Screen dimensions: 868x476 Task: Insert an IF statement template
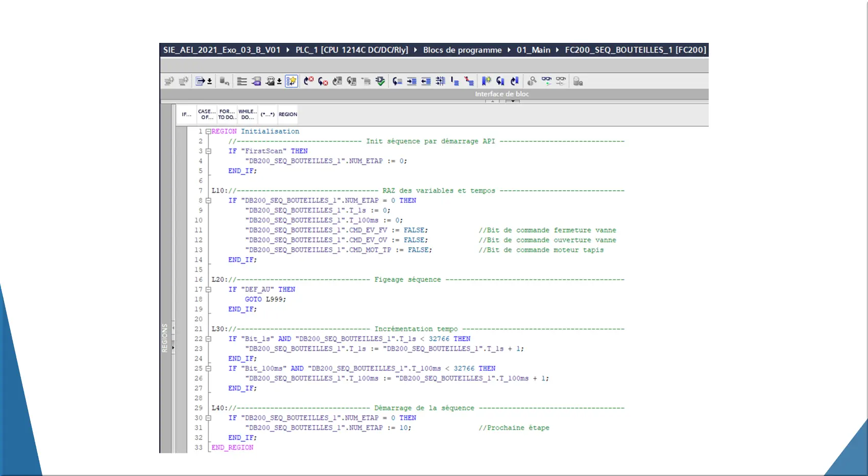click(186, 114)
